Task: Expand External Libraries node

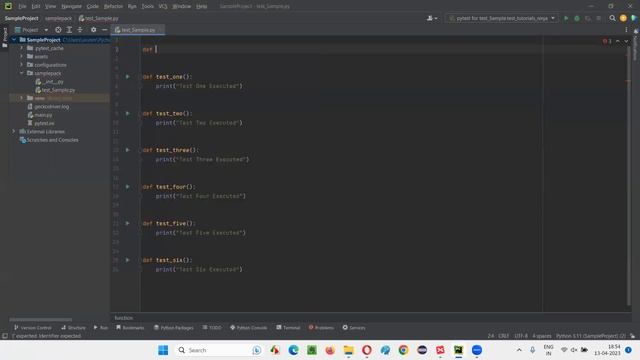Action: click(14, 131)
